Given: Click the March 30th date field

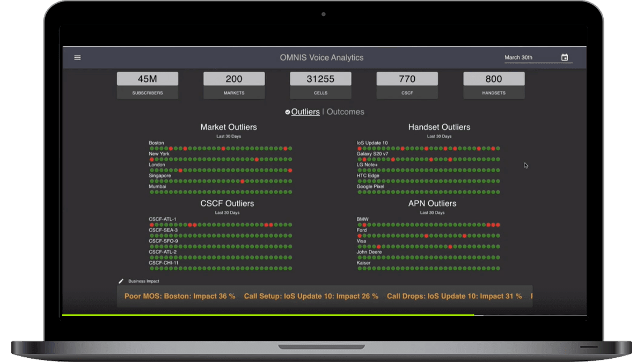Looking at the screenshot, I should click(530, 57).
